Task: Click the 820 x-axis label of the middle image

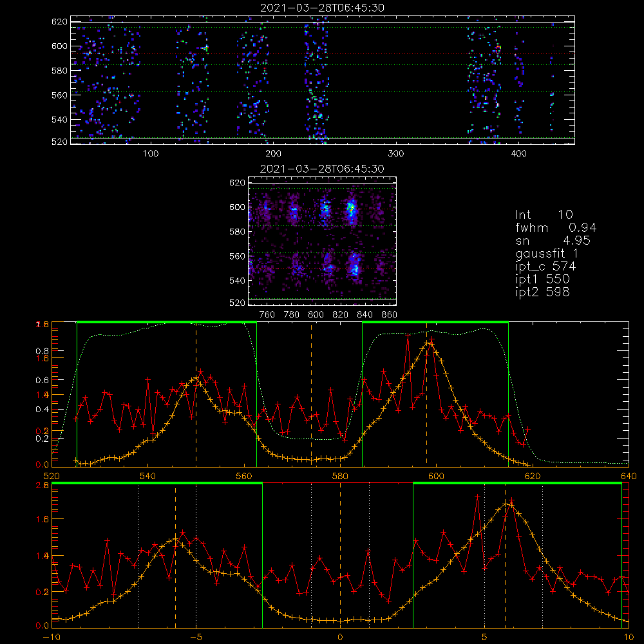Action: tap(341, 315)
